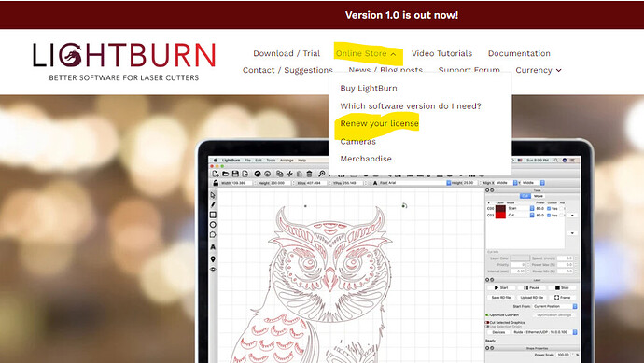The image size is (644, 363).
Task: Select the ellipse draw tool
Action: [213, 225]
